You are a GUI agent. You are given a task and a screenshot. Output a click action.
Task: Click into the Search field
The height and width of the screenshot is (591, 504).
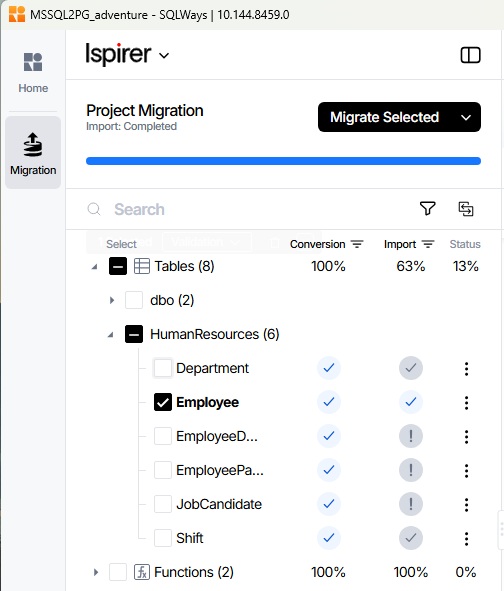(249, 209)
